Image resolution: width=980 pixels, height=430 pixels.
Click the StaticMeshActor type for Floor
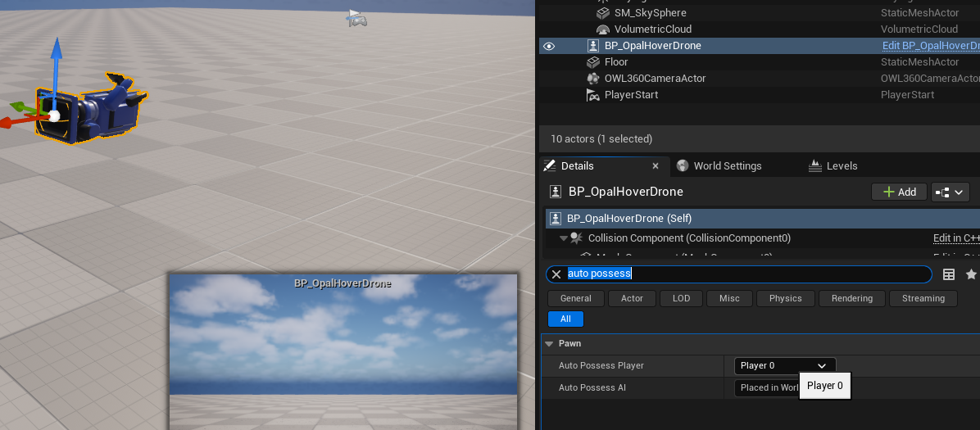(x=919, y=62)
